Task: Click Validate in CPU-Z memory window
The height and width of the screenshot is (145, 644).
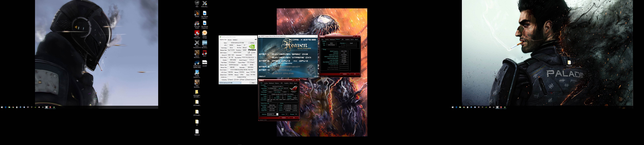Action: click(x=345, y=74)
